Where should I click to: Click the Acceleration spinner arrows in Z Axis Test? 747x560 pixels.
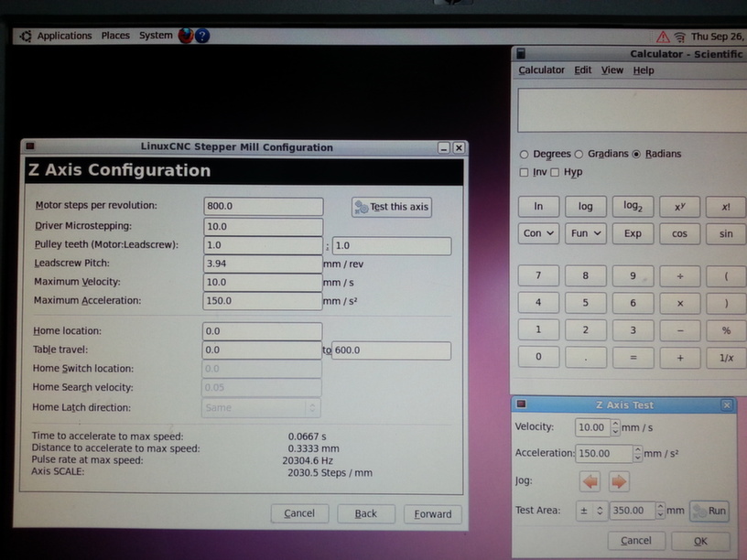point(637,453)
